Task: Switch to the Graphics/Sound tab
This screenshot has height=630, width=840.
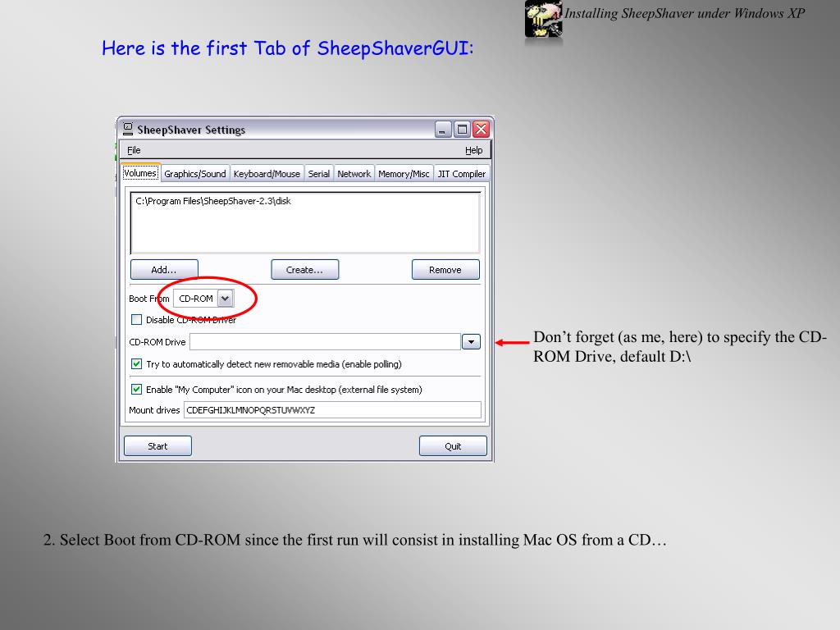Action: 195,174
